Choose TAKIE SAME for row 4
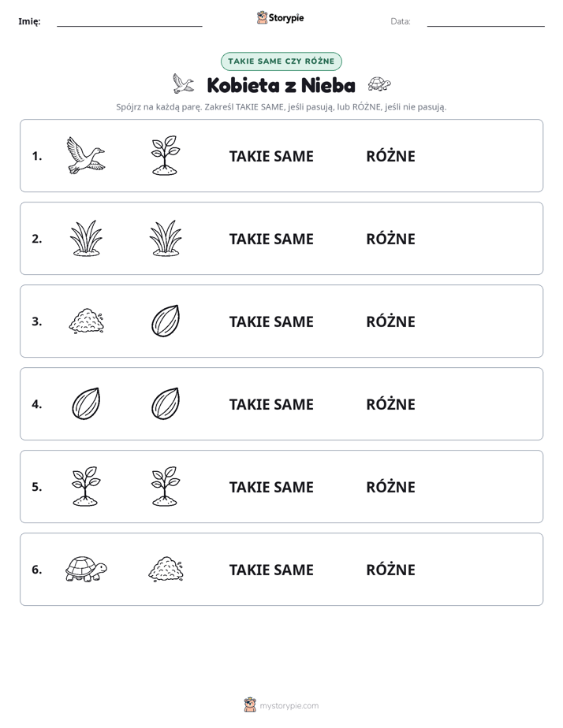 (271, 404)
